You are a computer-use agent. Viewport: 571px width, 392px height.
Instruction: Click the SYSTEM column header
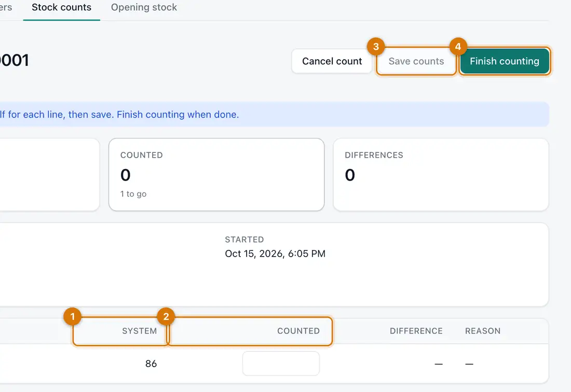[140, 331]
